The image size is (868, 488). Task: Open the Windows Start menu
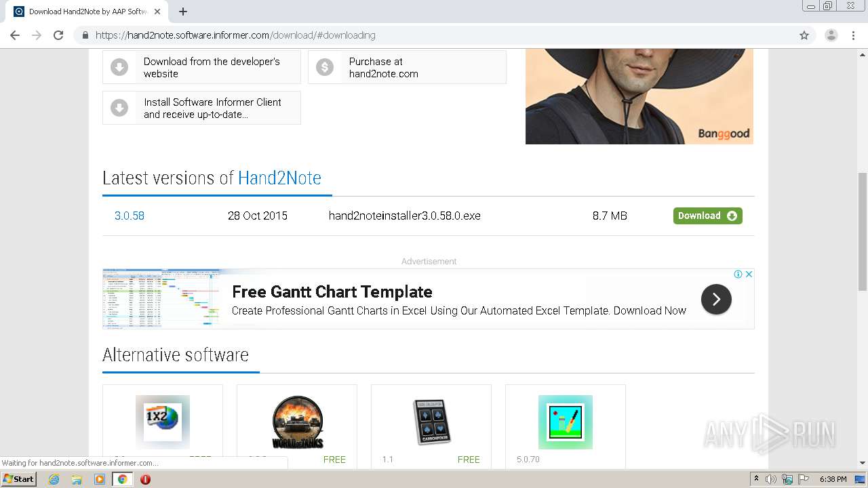tap(18, 479)
